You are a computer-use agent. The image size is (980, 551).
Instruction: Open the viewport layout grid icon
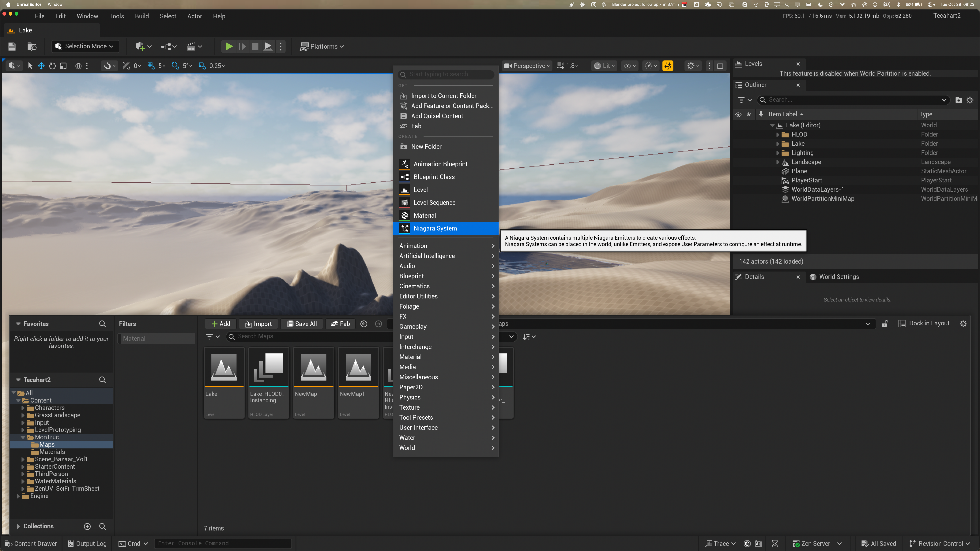(720, 66)
